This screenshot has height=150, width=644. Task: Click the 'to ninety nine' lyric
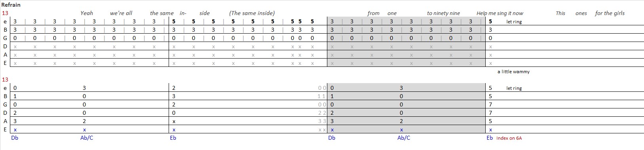click(x=443, y=13)
